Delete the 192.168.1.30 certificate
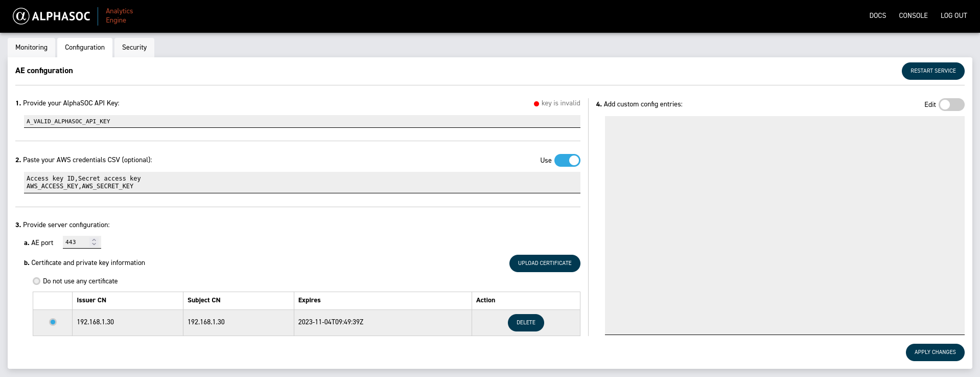The height and width of the screenshot is (377, 980). click(526, 323)
